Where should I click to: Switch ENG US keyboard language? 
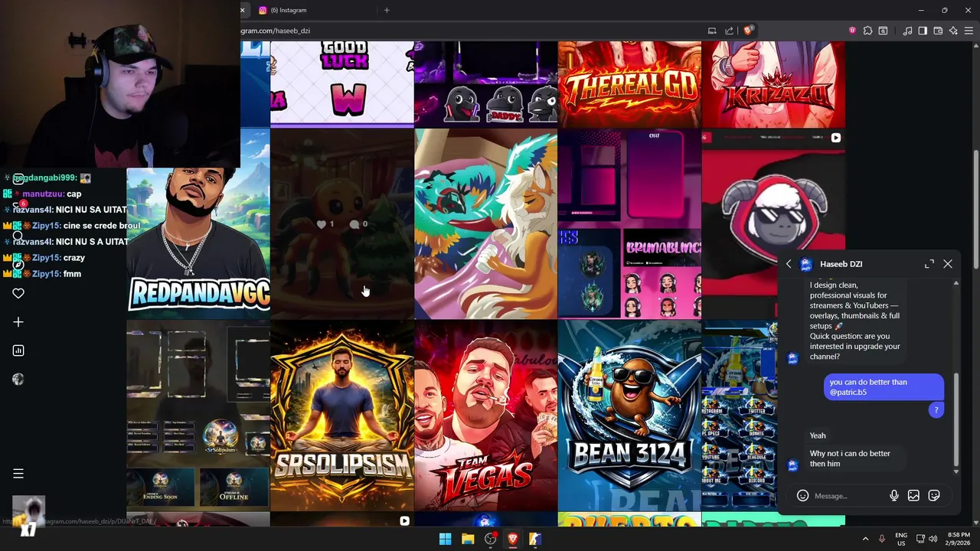pos(901,539)
